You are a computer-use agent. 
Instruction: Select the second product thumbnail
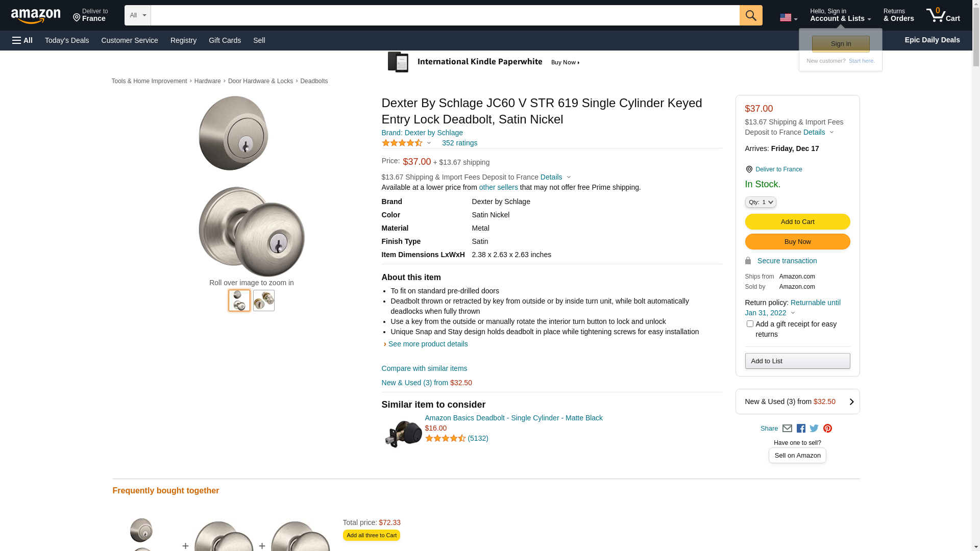[264, 301]
